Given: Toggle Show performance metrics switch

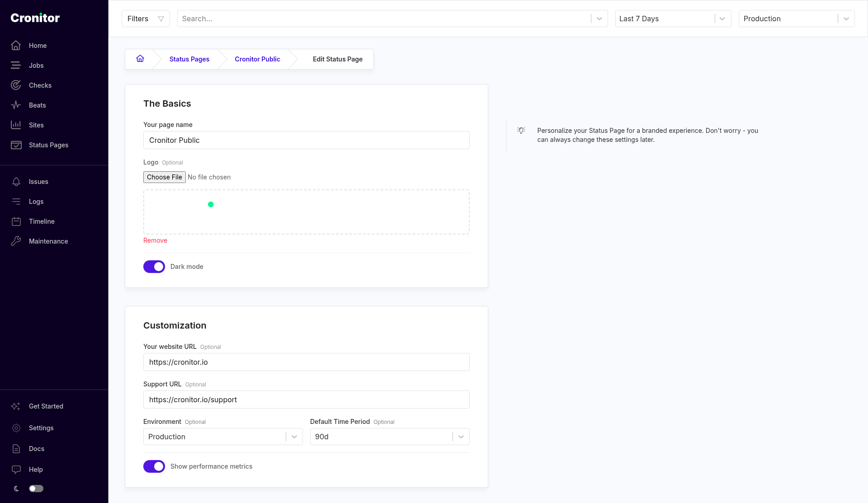Looking at the screenshot, I should [x=154, y=466].
